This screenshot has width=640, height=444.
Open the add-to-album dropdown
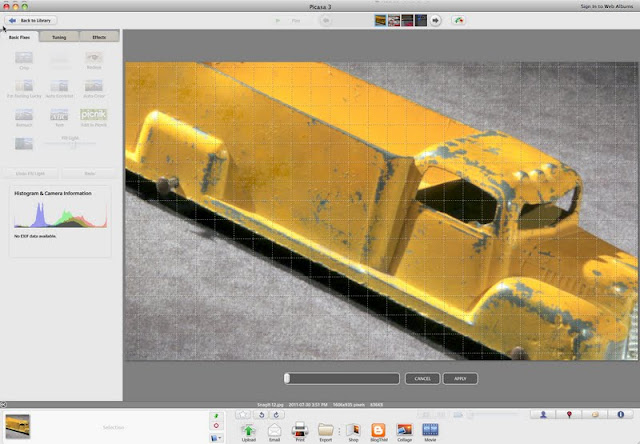[x=216, y=438]
